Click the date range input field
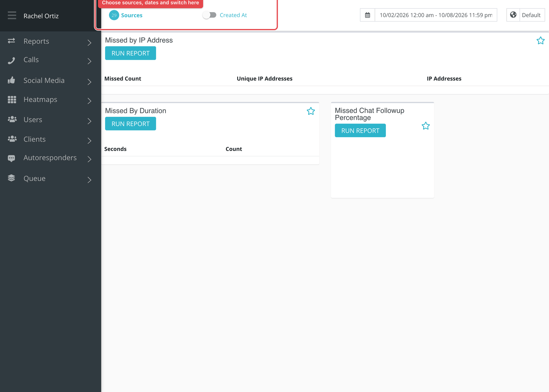 click(x=436, y=15)
